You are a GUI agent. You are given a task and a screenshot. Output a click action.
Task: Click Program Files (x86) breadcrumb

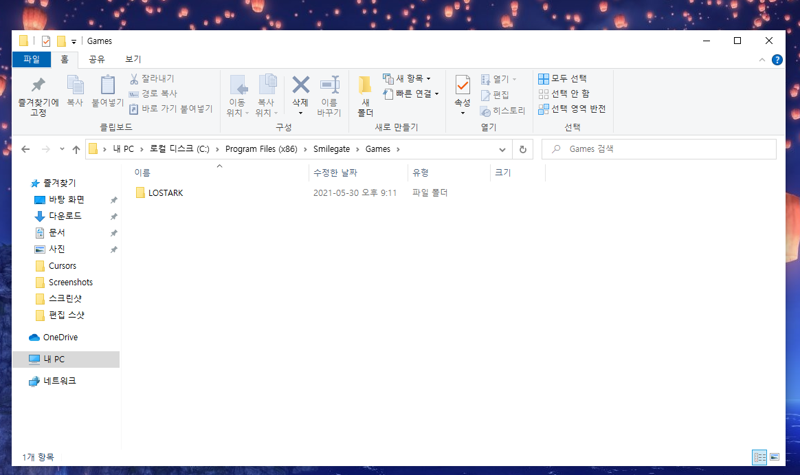click(x=261, y=149)
